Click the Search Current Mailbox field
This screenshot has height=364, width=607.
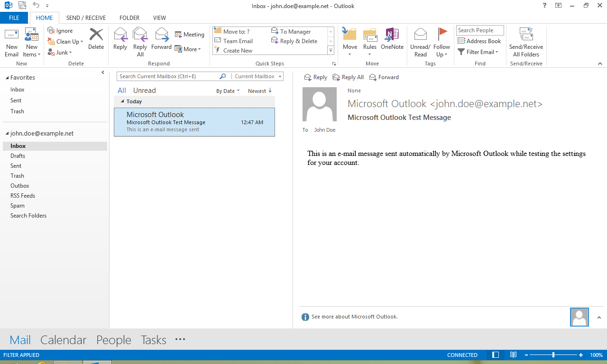168,76
